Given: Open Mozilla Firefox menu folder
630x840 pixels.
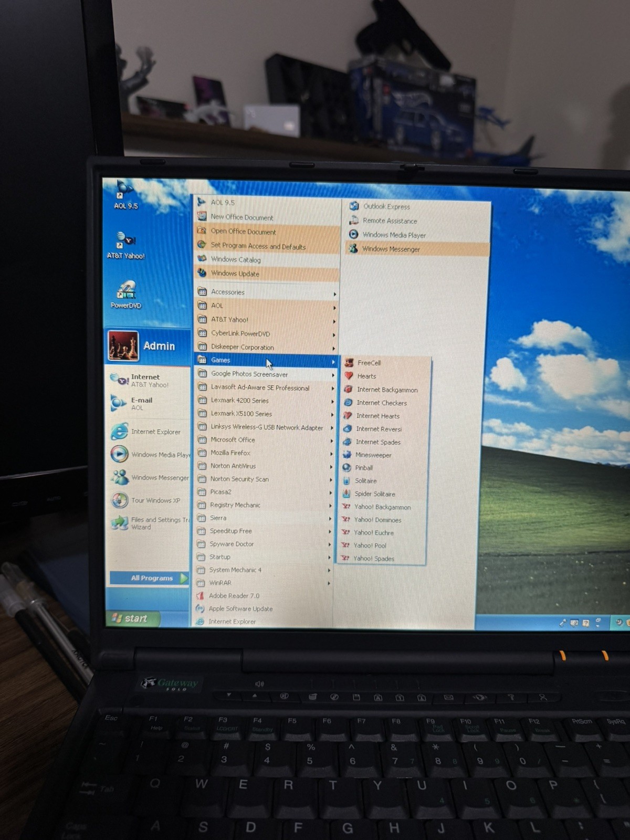Looking at the screenshot, I should [265, 453].
